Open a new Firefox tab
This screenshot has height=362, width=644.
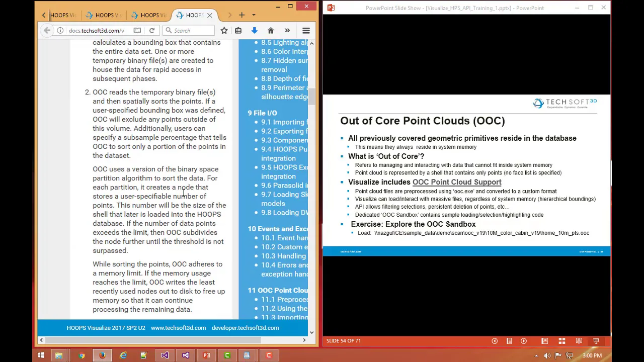pos(242,15)
